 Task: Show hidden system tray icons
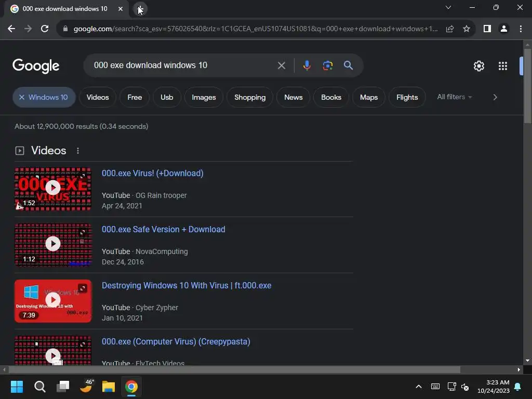419,387
